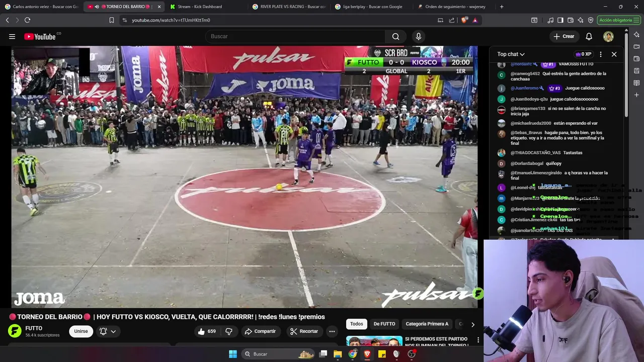This screenshot has width=644, height=362.
Task: Open the FUTTO channel name link
Action: pyautogui.click(x=34, y=328)
